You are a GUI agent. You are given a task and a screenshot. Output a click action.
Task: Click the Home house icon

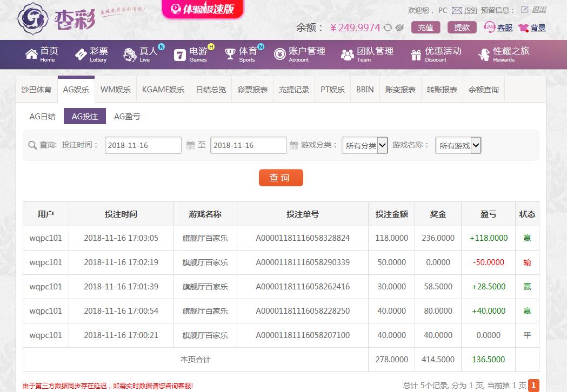(31, 54)
